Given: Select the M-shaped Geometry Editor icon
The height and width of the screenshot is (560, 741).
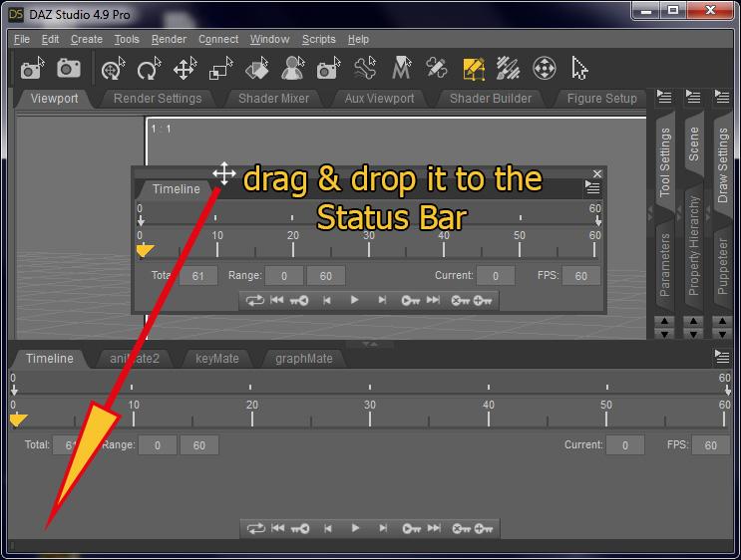Looking at the screenshot, I should [401, 69].
